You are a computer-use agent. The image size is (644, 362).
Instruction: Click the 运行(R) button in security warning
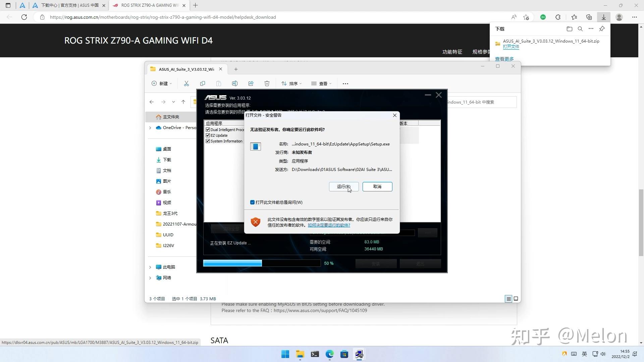(x=343, y=187)
